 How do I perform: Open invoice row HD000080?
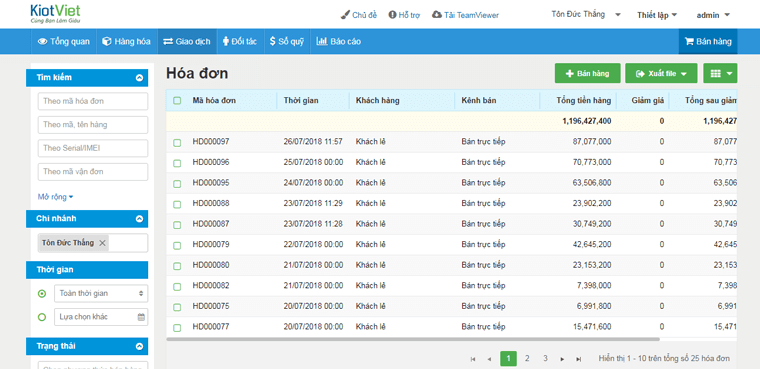point(451,266)
